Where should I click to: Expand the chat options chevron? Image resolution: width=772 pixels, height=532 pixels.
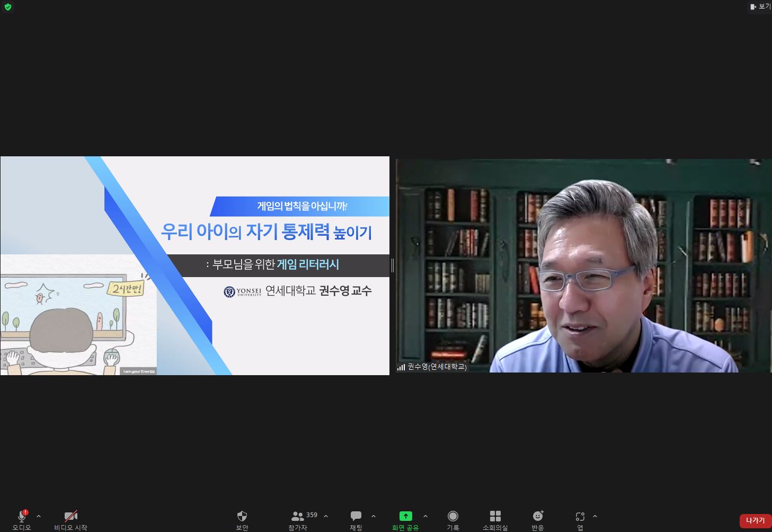374,516
